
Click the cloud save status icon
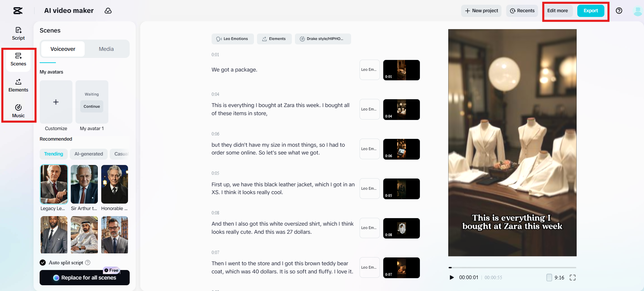(x=108, y=11)
